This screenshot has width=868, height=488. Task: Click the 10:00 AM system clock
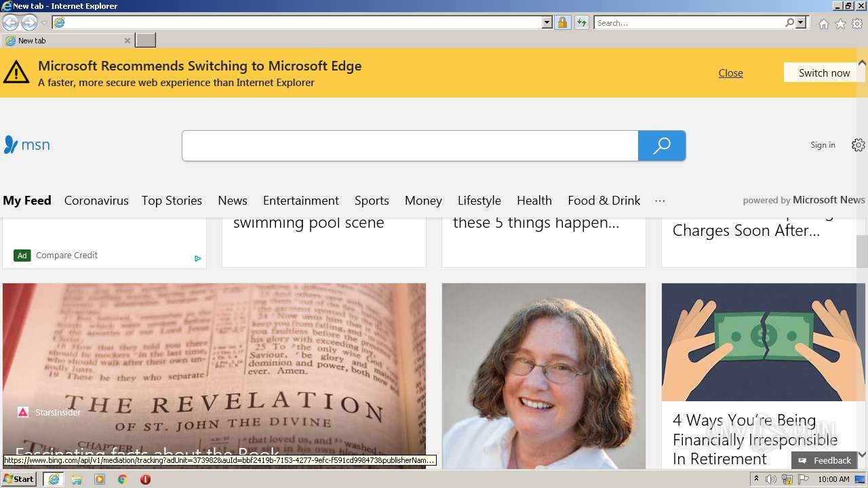click(x=833, y=479)
